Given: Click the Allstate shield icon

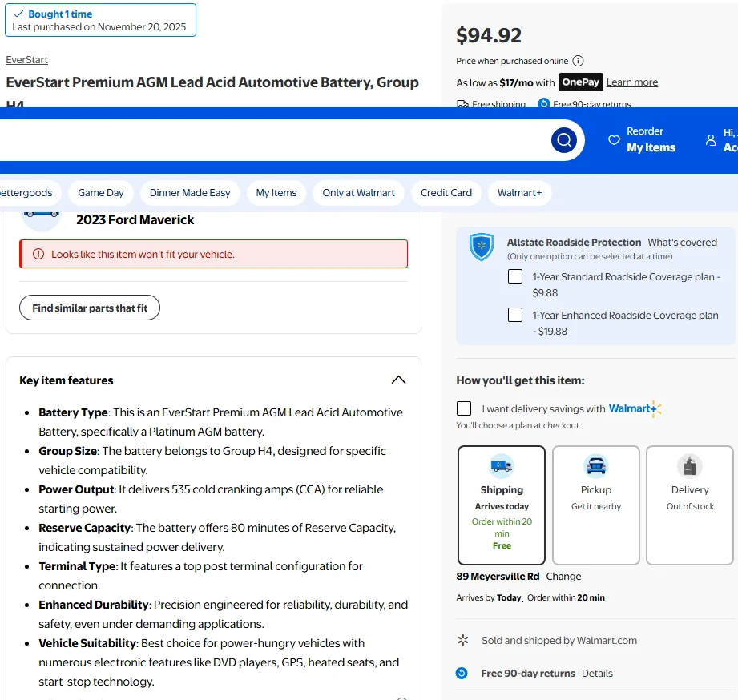Looking at the screenshot, I should point(481,247).
